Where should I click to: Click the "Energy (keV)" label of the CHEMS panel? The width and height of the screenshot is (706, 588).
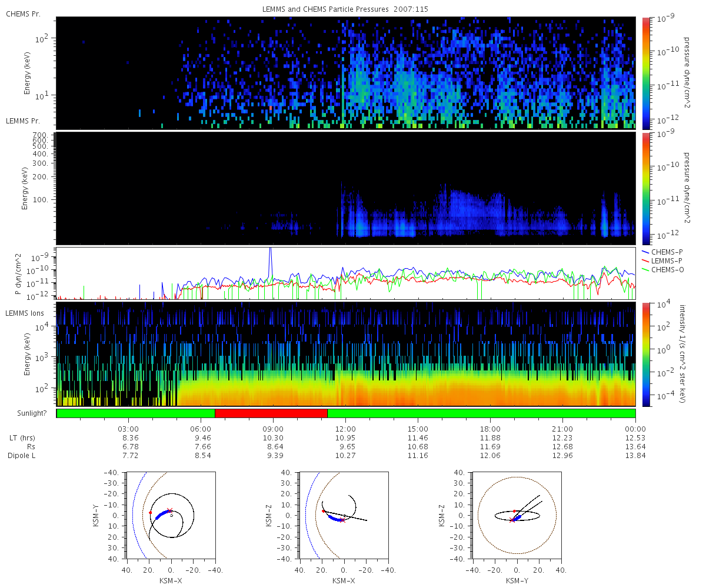(x=27, y=72)
